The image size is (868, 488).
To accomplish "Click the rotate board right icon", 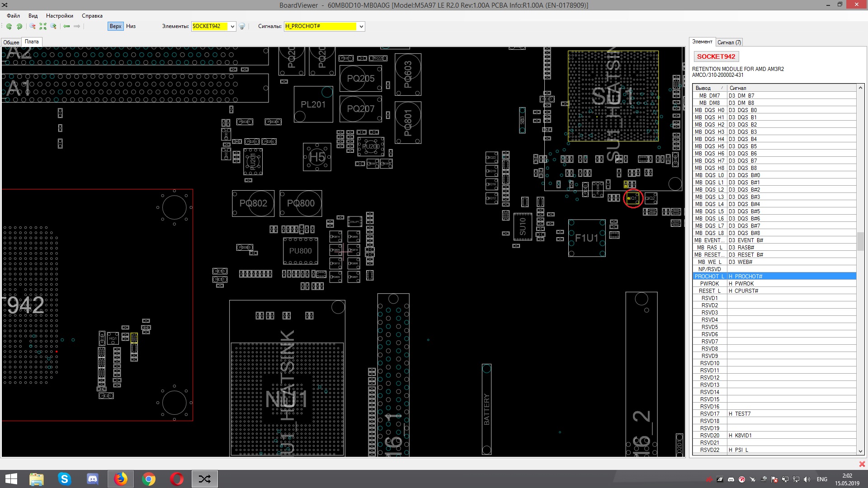I will [19, 26].
